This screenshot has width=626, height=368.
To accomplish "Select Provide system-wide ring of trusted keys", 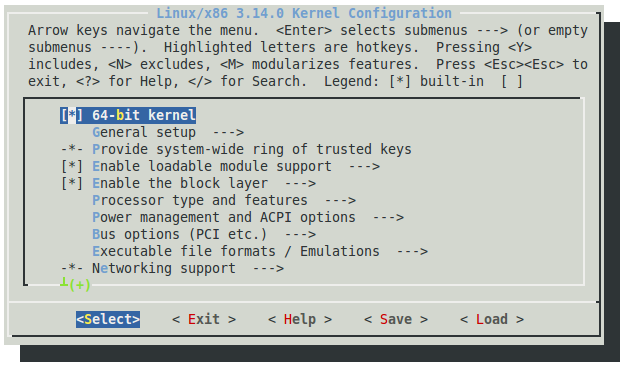I will [252, 149].
